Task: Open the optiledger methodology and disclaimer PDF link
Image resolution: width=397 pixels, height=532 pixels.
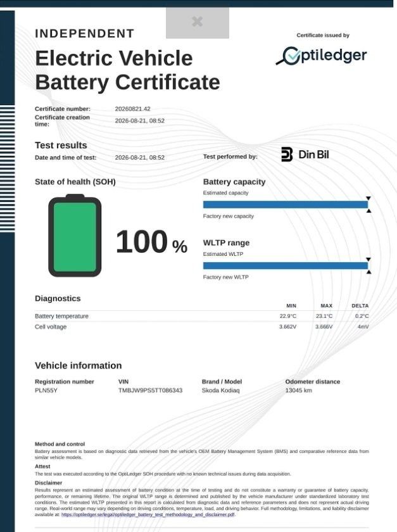Action: 148,514
